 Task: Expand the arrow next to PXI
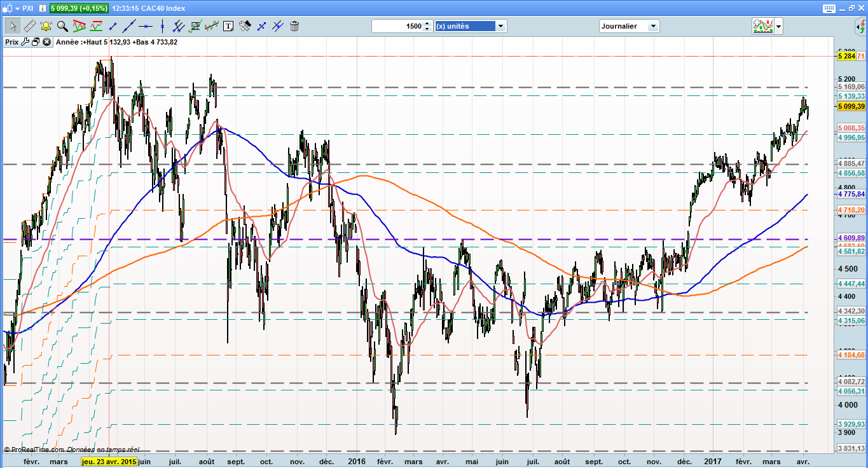[17, 9]
